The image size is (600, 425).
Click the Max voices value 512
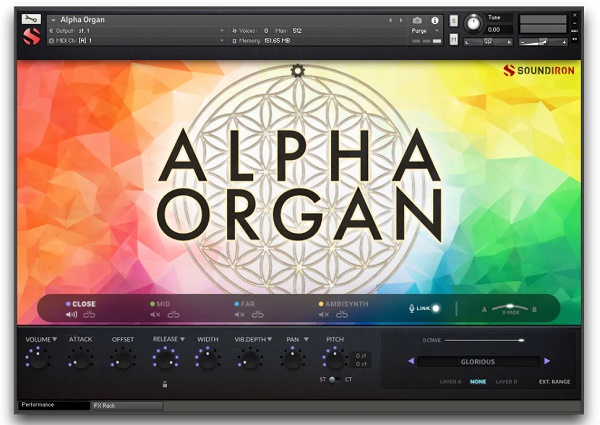click(x=297, y=31)
